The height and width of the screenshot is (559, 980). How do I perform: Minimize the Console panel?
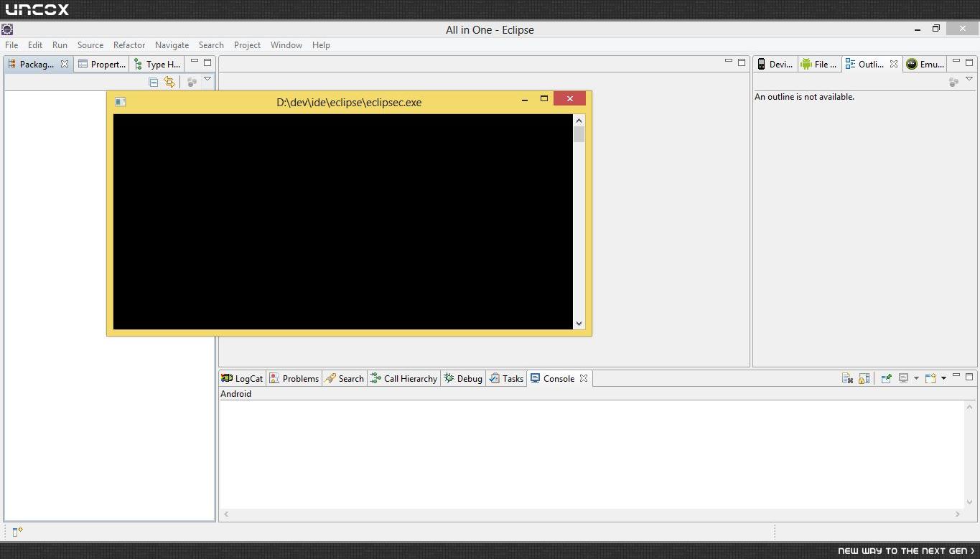[x=956, y=376]
